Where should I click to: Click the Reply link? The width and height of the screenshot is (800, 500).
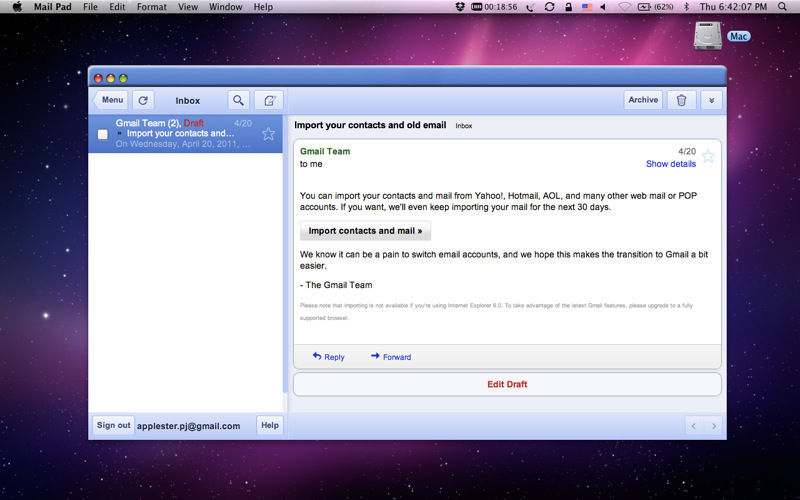click(x=329, y=357)
